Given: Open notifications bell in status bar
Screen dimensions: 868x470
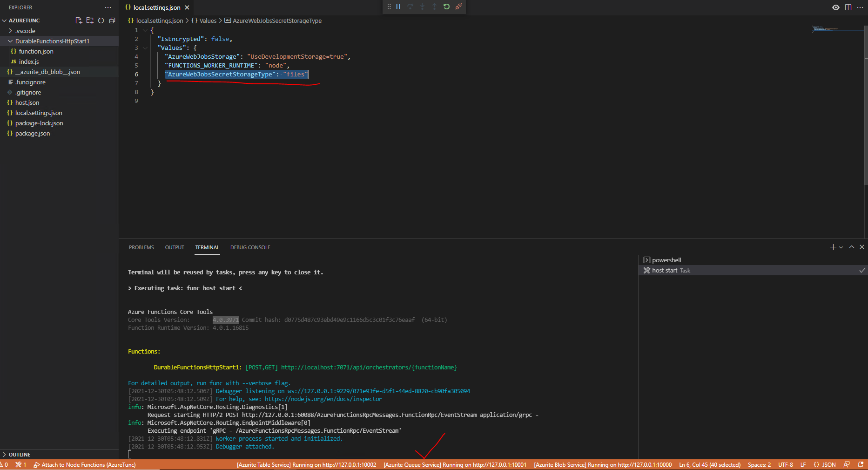Looking at the screenshot, I should pos(861,465).
